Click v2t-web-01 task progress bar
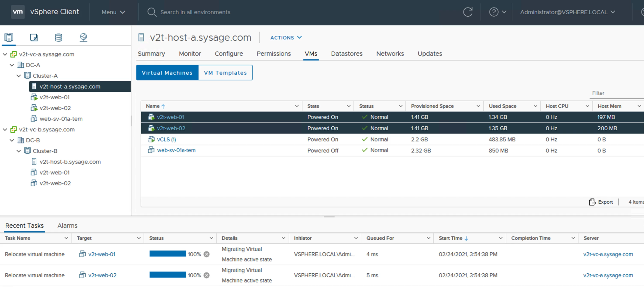The width and height of the screenshot is (644, 290). click(x=168, y=254)
